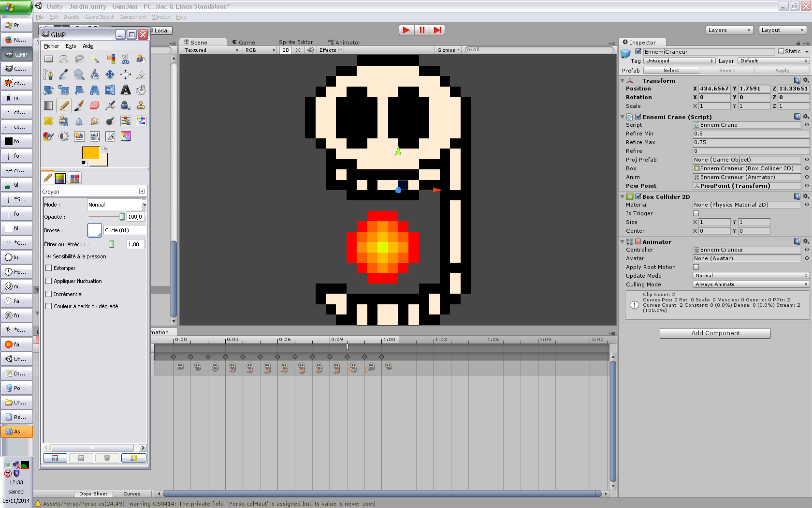Select the Scissors Select tool
This screenshot has height=508, width=812.
126,59
